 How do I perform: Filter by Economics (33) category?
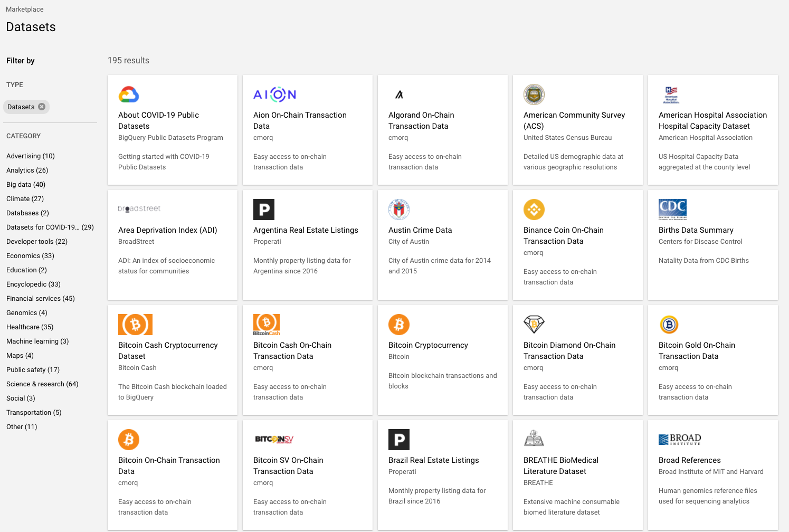[30, 256]
